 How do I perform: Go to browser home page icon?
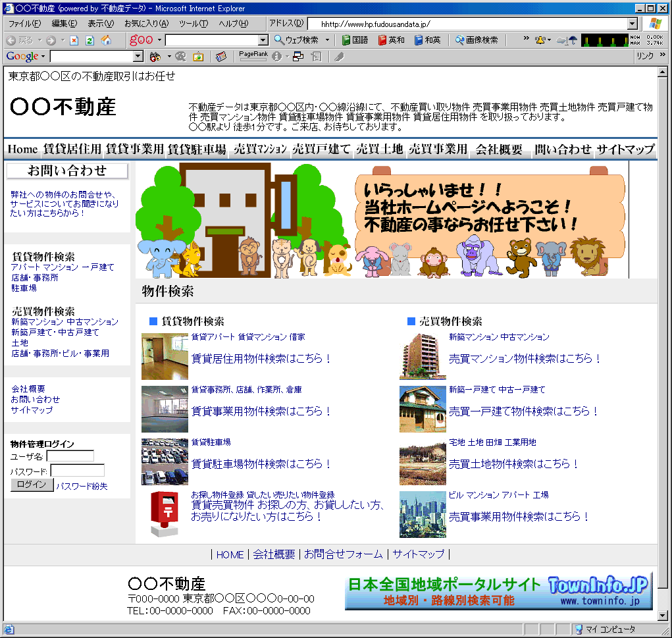pos(106,40)
